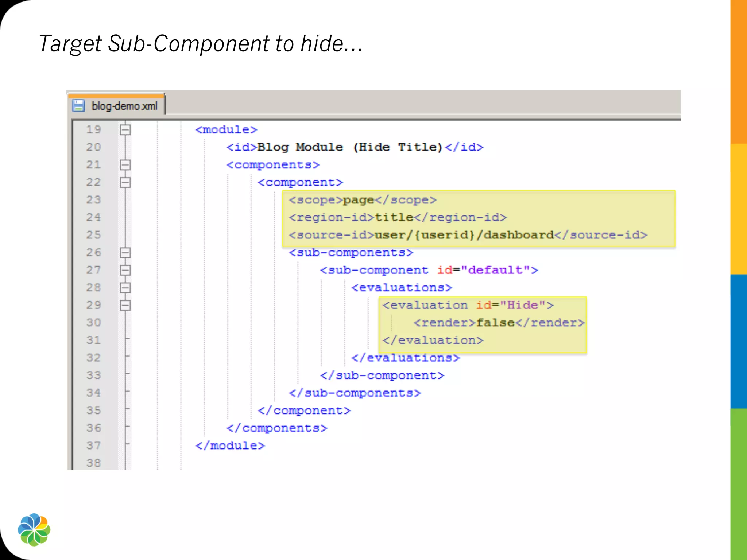Collapse the sub-components fold marker on line 26
This screenshot has width=747, height=560.
[x=125, y=252]
